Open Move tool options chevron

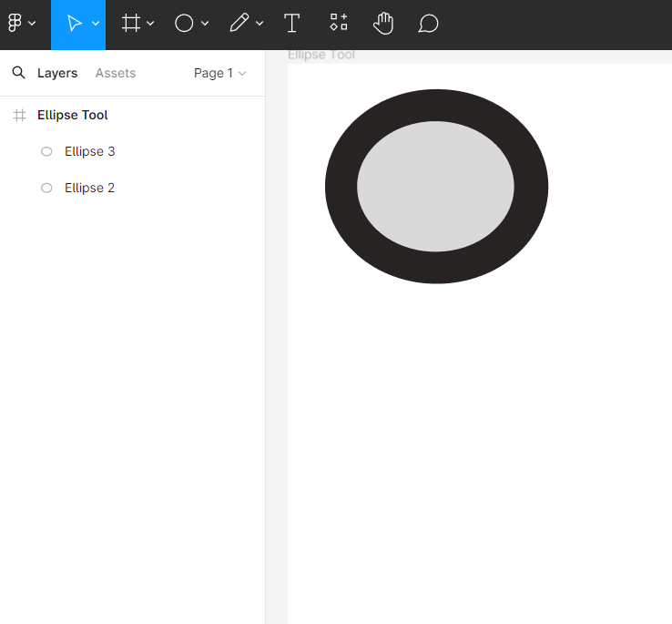tap(96, 24)
